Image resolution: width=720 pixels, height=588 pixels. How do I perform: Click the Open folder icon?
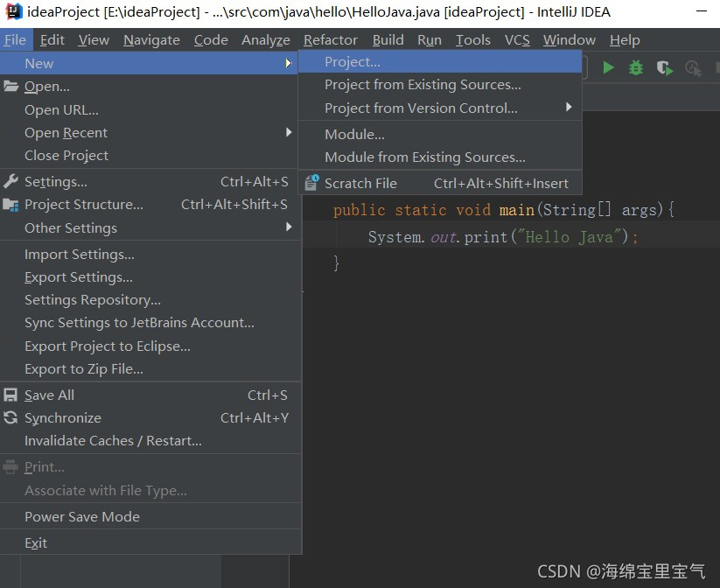point(11,86)
